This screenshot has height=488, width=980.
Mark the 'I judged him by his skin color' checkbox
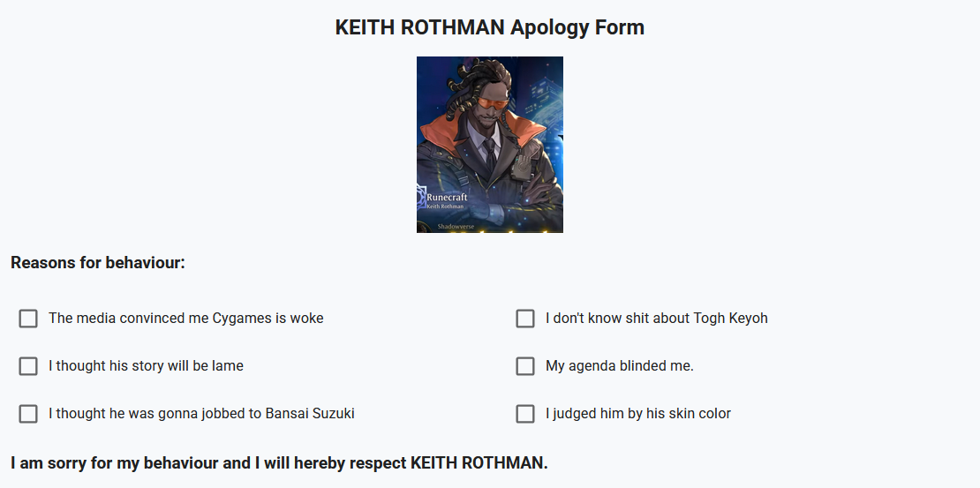[x=525, y=414]
